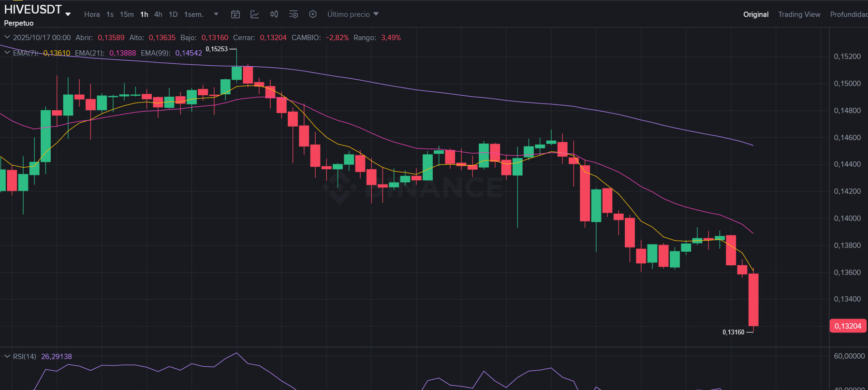Open the Último precio dropdown
The image size is (868, 390).
coord(353,14)
